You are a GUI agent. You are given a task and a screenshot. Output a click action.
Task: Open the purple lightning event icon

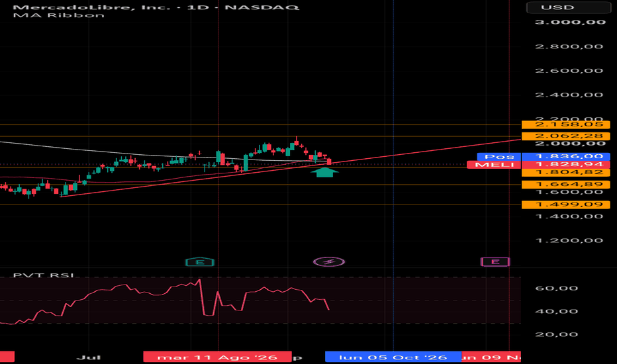pyautogui.click(x=329, y=261)
